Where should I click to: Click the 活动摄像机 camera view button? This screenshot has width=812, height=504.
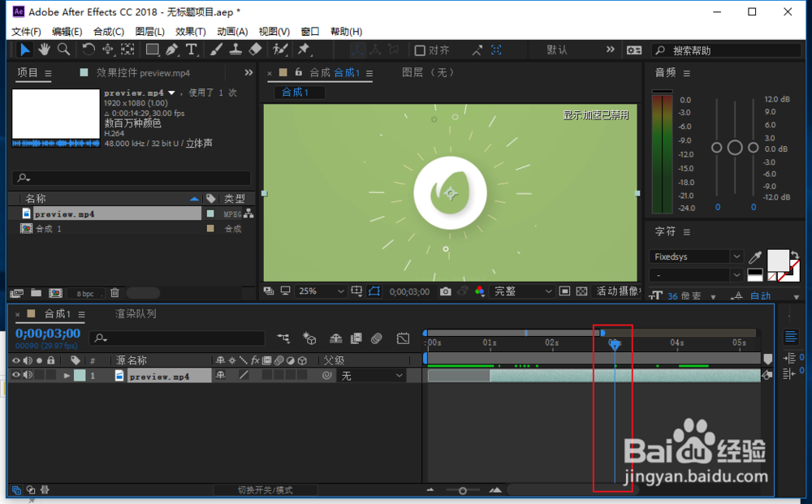(618, 291)
